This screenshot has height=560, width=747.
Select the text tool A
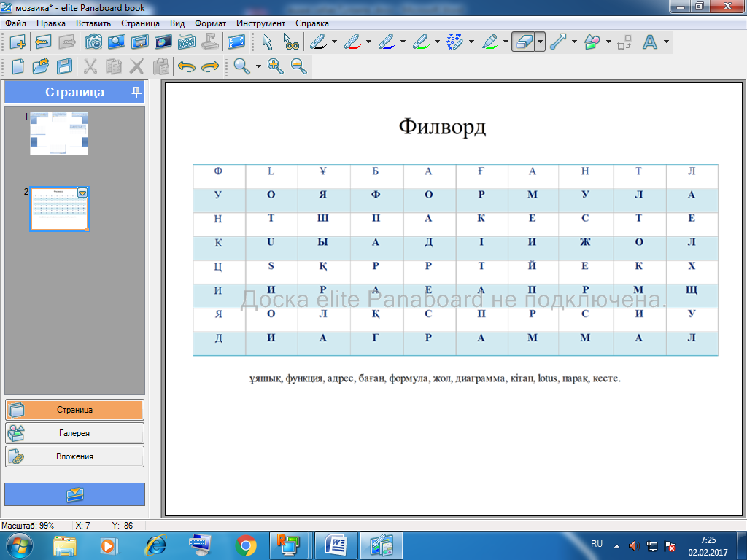pos(650,42)
